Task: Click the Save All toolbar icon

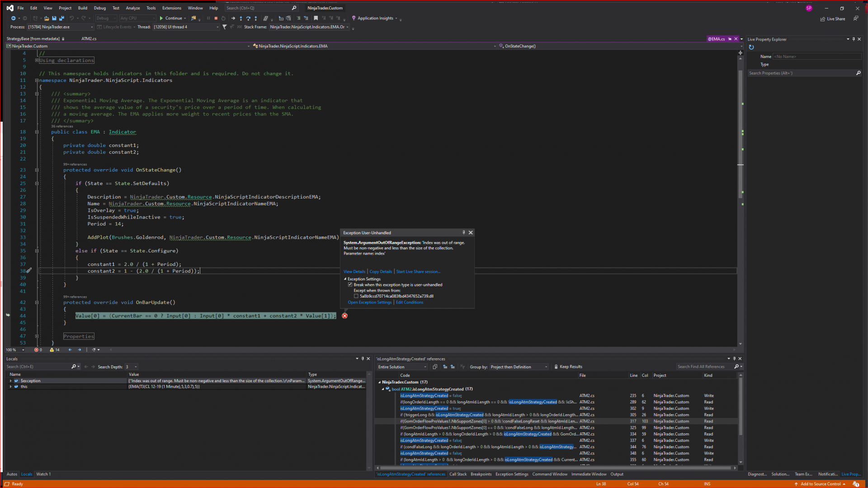Action: point(61,19)
